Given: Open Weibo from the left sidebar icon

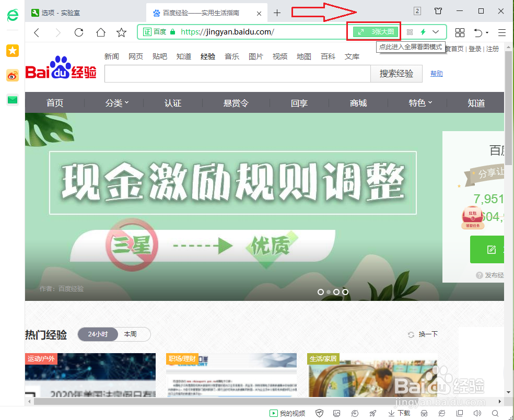Looking at the screenshot, I should coord(12,75).
